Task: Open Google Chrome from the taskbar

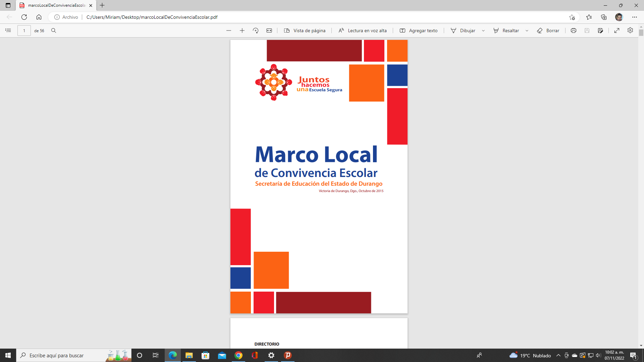Action: click(238, 355)
